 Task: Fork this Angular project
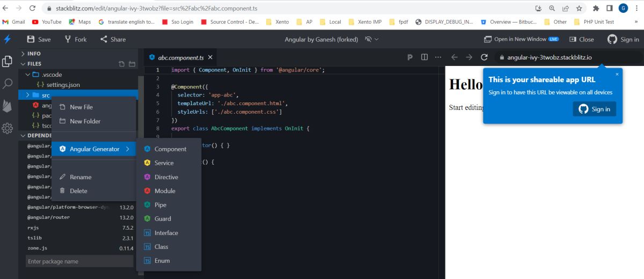pyautogui.click(x=76, y=39)
